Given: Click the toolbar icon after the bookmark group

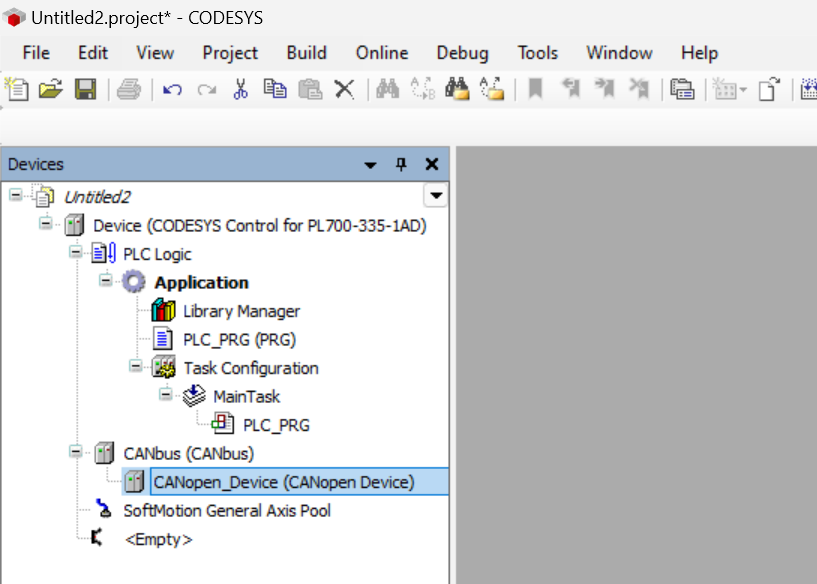Looking at the screenshot, I should click(682, 89).
